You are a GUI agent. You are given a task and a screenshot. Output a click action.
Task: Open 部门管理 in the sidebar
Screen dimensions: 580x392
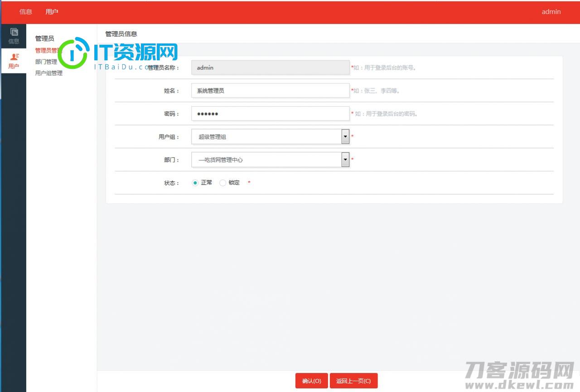point(46,62)
